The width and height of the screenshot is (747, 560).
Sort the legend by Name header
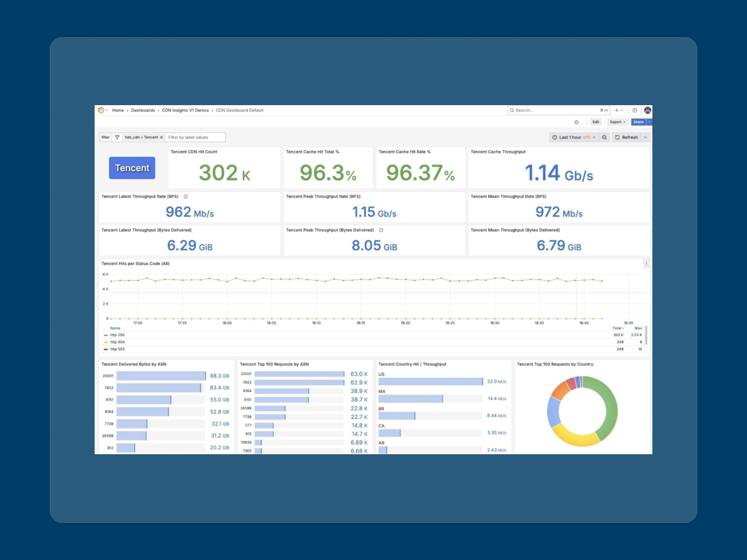point(115,328)
